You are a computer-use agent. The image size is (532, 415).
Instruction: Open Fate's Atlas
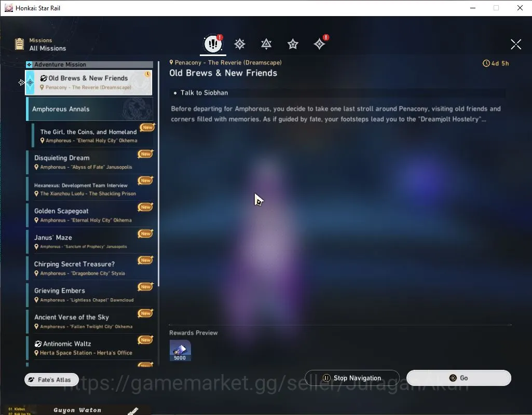[x=51, y=379]
